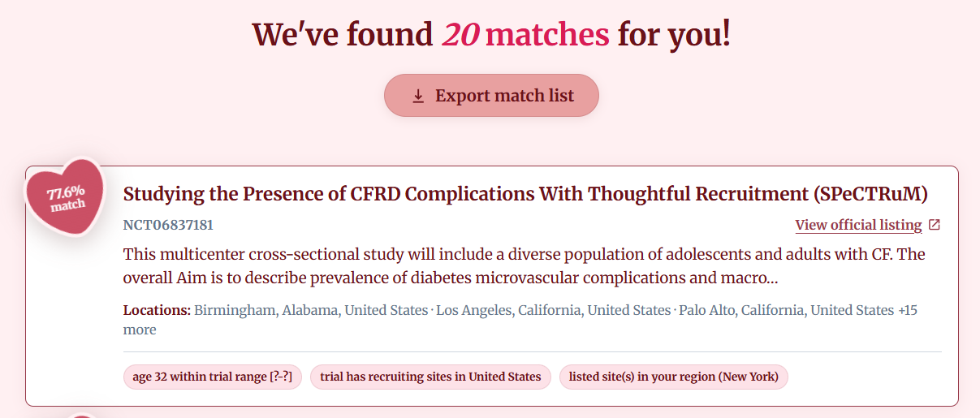The height and width of the screenshot is (418, 980).
Task: Select the listed site(s) in your region tag
Action: click(x=674, y=377)
